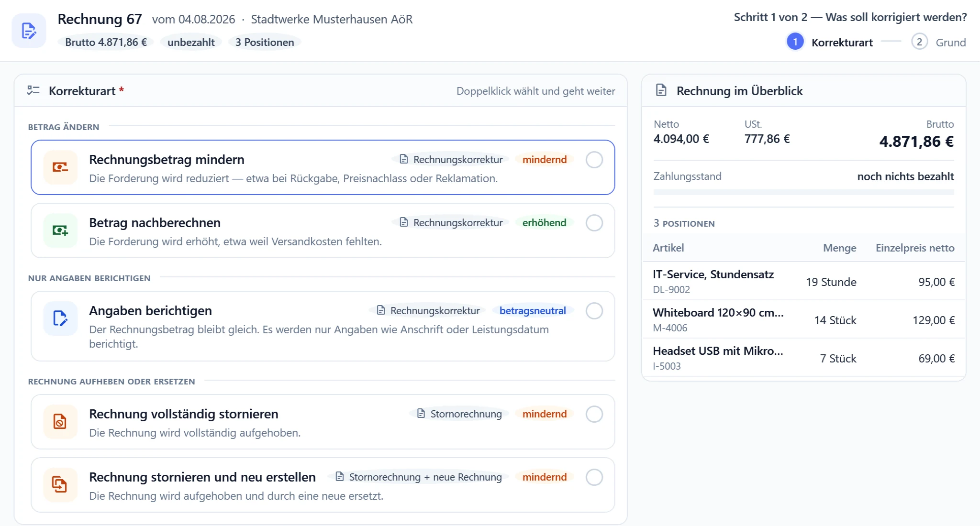Click the Brutto 4.871,86 € header badge
The width and height of the screenshot is (980, 526).
coord(106,42)
